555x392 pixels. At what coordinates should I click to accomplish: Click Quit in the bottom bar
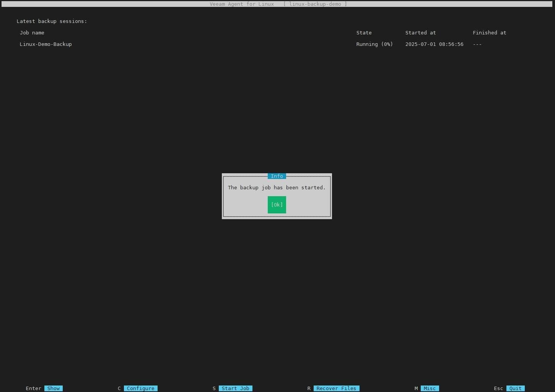[515, 388]
